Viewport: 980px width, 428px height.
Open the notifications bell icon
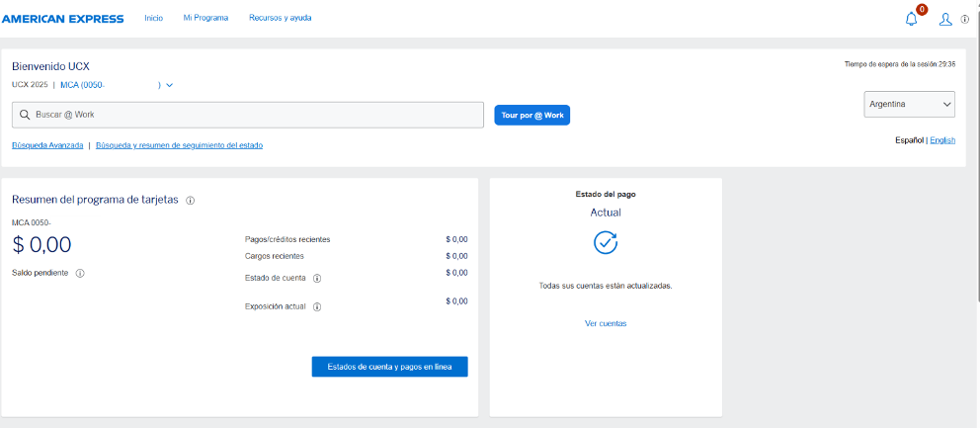(911, 19)
